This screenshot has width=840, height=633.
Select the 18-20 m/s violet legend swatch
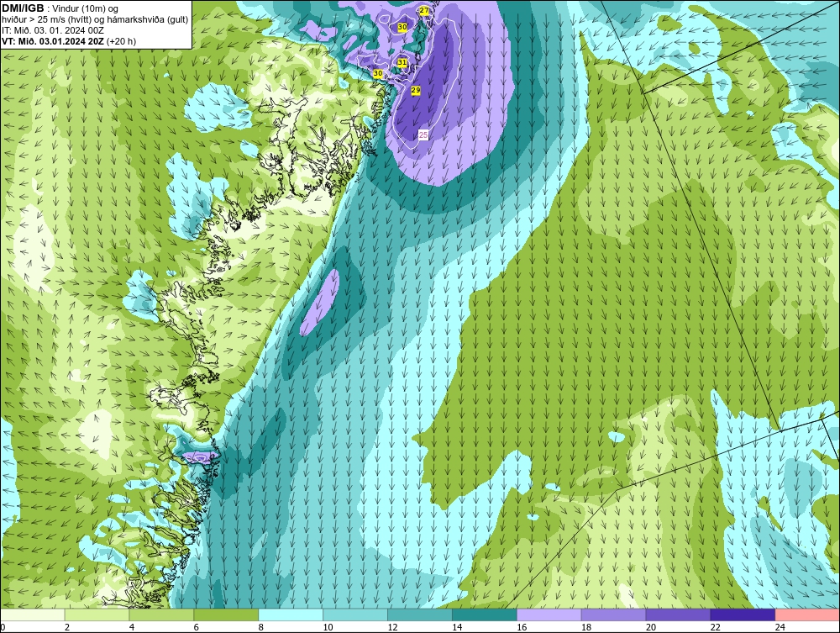pyautogui.click(x=613, y=615)
